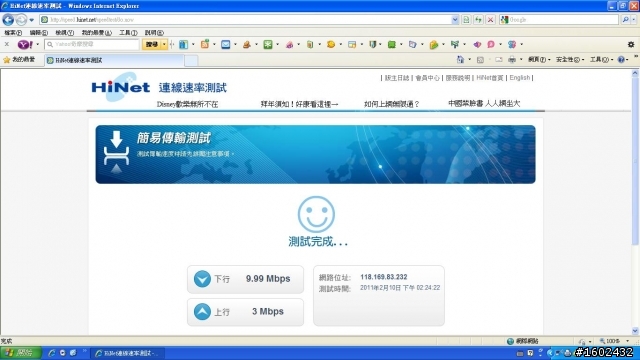Screen dimensions: 640x360
Task: Open the 會員中心 link
Action: pyautogui.click(x=427, y=78)
